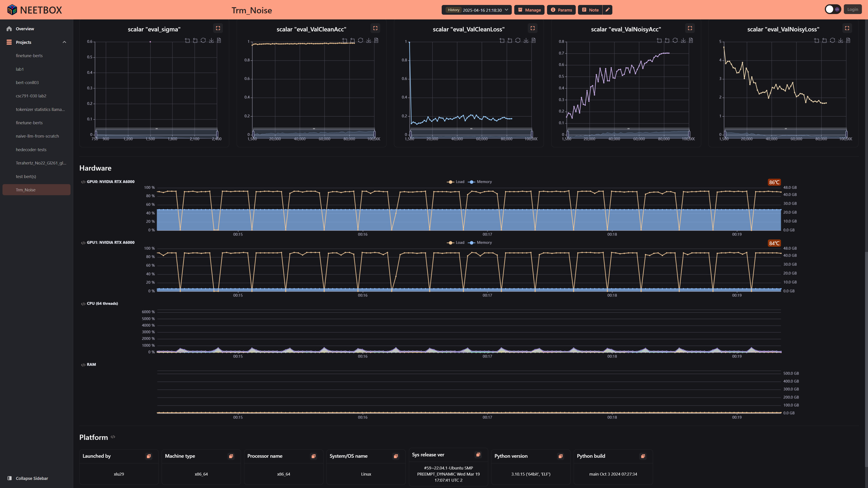Copy the Python version value

[x=561, y=456]
